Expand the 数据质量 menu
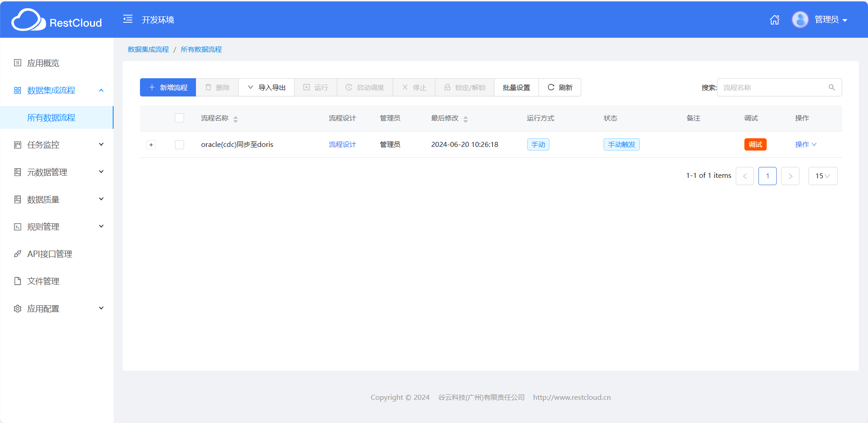 pos(57,199)
